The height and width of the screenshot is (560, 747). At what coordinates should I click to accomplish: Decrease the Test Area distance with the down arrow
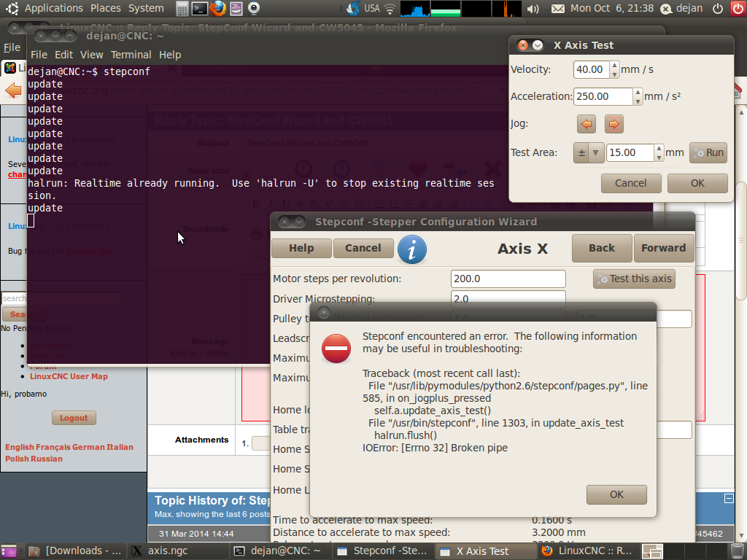click(659, 157)
